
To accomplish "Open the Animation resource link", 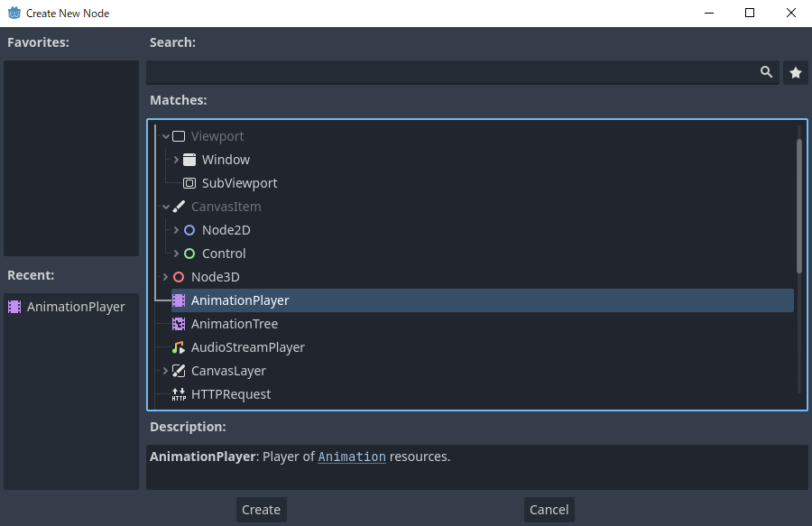I will click(352, 457).
